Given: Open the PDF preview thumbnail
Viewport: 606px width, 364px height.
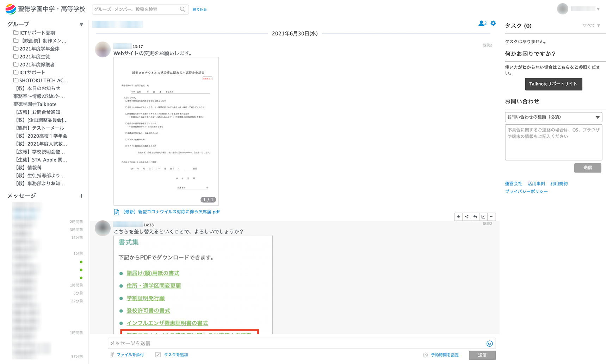Looking at the screenshot, I should click(x=166, y=131).
